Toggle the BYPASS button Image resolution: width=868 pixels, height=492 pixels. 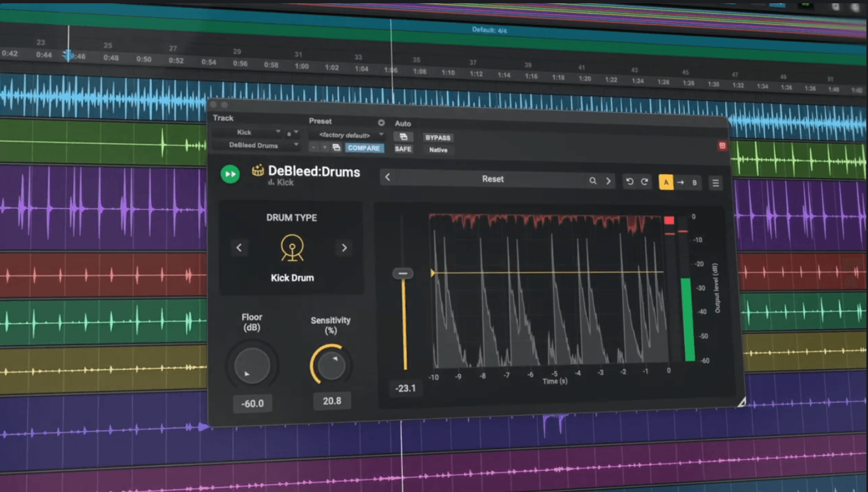click(438, 138)
